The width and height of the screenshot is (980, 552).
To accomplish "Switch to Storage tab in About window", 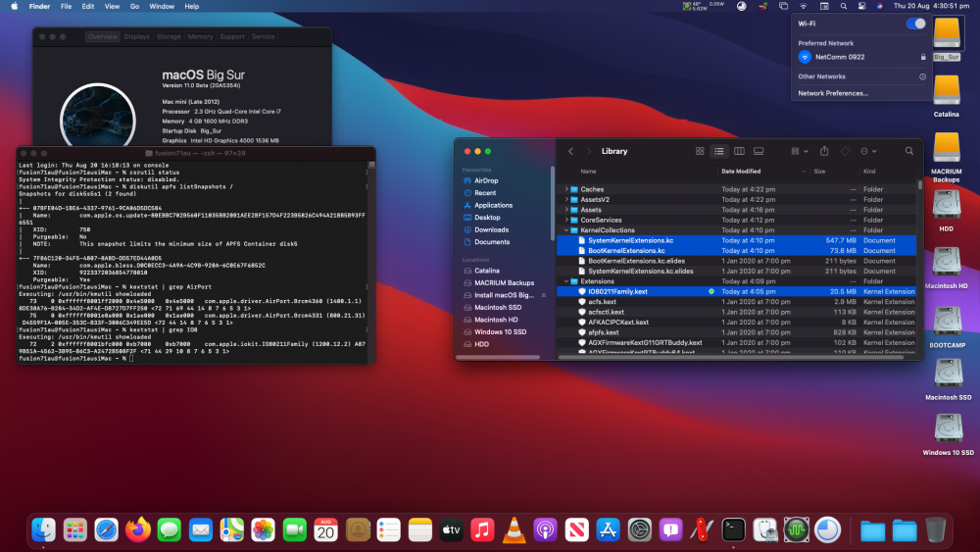I will [x=169, y=37].
